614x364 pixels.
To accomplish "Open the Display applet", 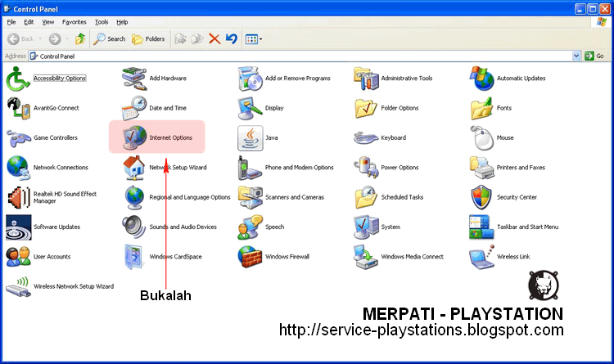I will click(x=250, y=108).
